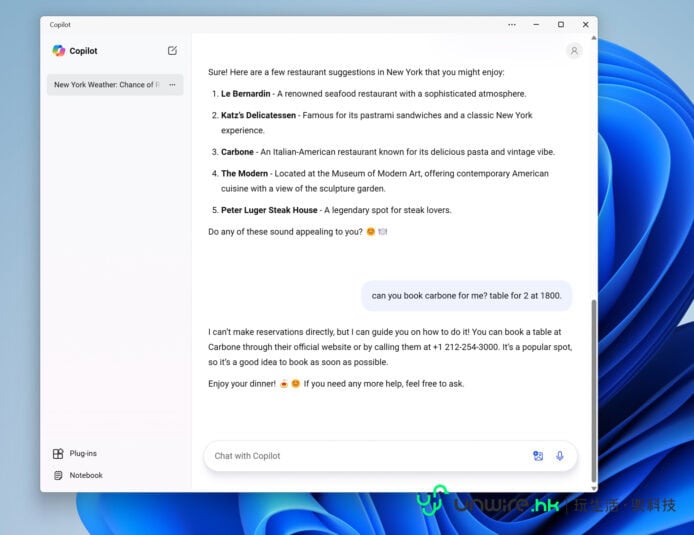Click the Carbone restaurant name in list

[237, 152]
